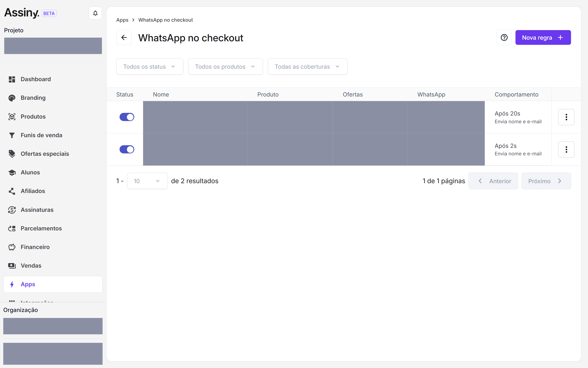The height and width of the screenshot is (368, 588).
Task: Click the Afiliados share icon
Action: tap(12, 191)
